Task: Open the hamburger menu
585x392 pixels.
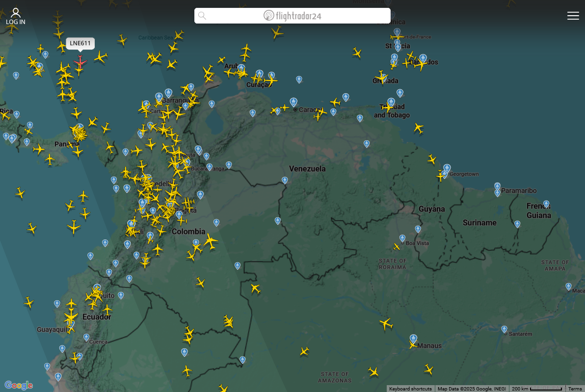Action: (573, 16)
